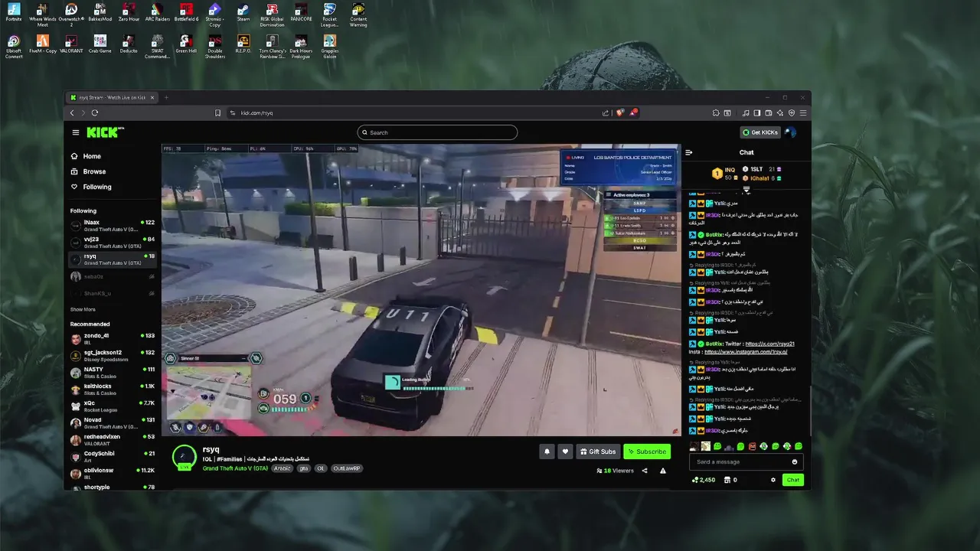This screenshot has width=980, height=551.
Task: Reload the page in the browser
Action: click(95, 112)
